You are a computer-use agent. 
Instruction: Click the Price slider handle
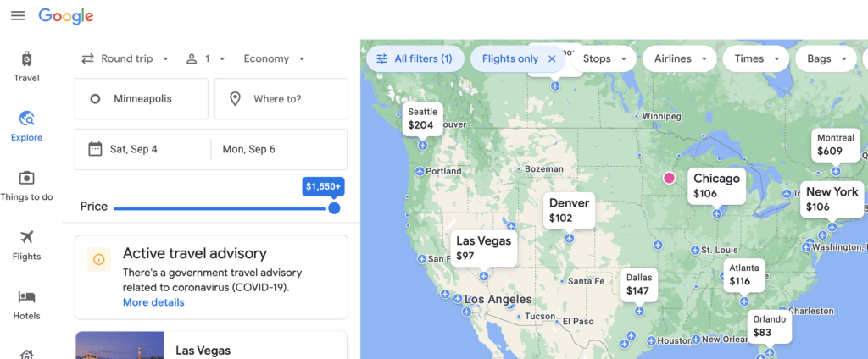click(x=334, y=208)
